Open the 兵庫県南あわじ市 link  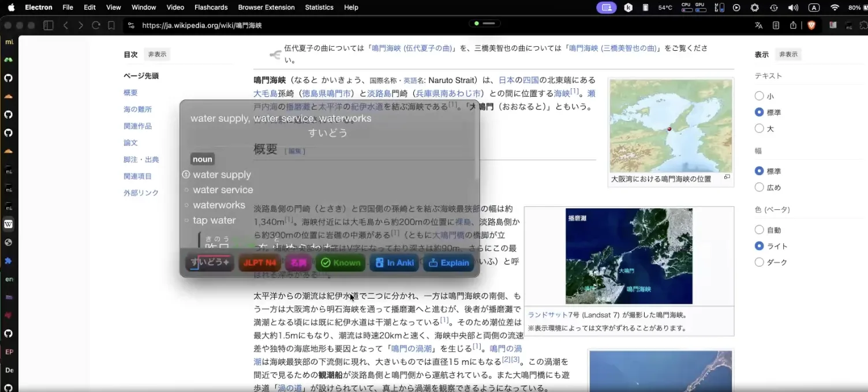[448, 93]
